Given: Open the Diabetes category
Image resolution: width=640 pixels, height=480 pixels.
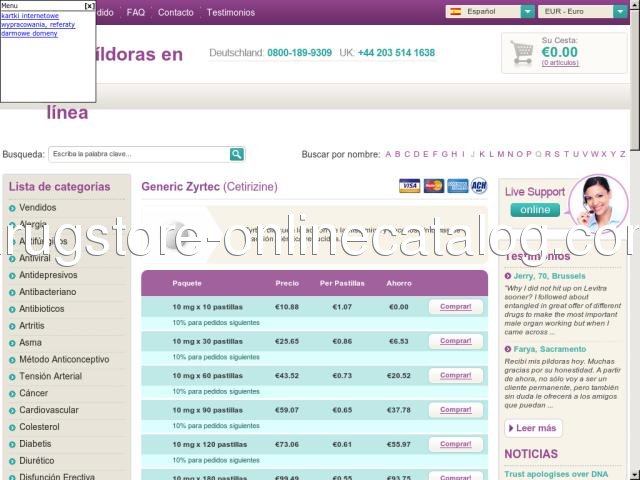Looking at the screenshot, I should coord(35,444).
